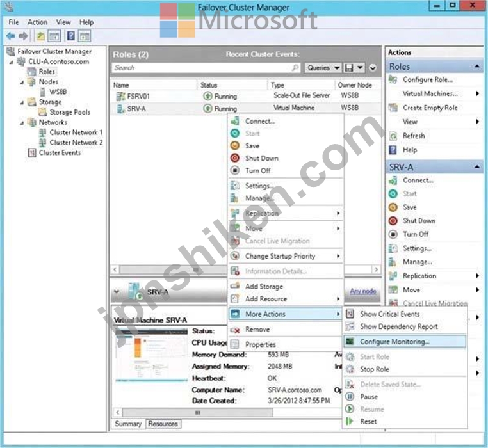Collapse the Roles section in Actions pane
The image size is (488, 448).
click(x=477, y=67)
